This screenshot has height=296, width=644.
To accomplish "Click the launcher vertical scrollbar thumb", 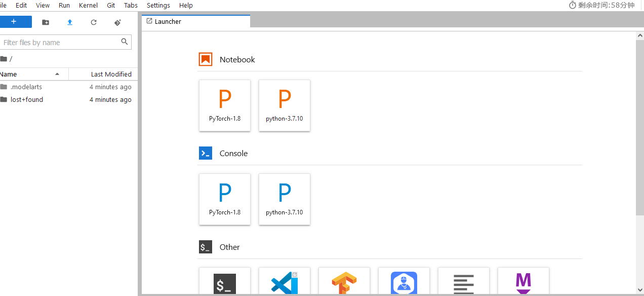I will tap(640, 127).
